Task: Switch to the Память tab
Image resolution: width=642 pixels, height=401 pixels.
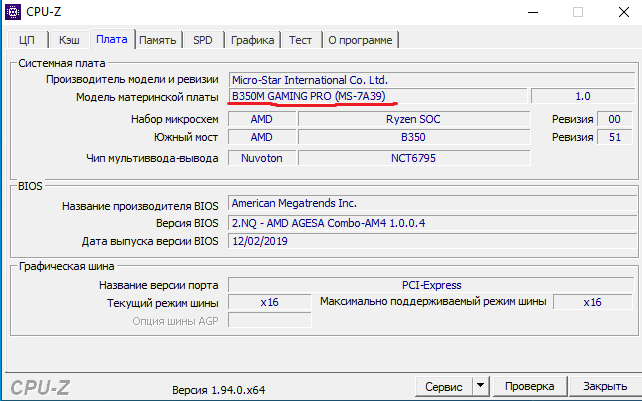Action: (158, 40)
